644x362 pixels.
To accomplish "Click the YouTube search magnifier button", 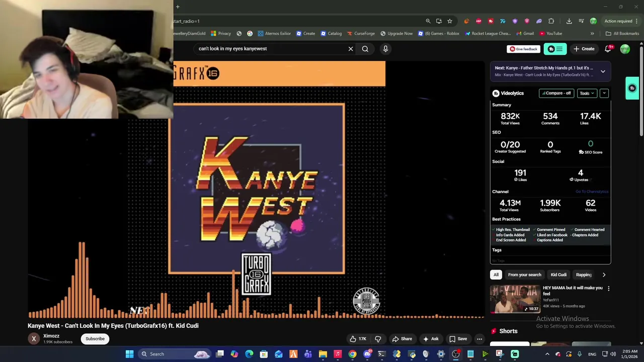I will click(365, 49).
